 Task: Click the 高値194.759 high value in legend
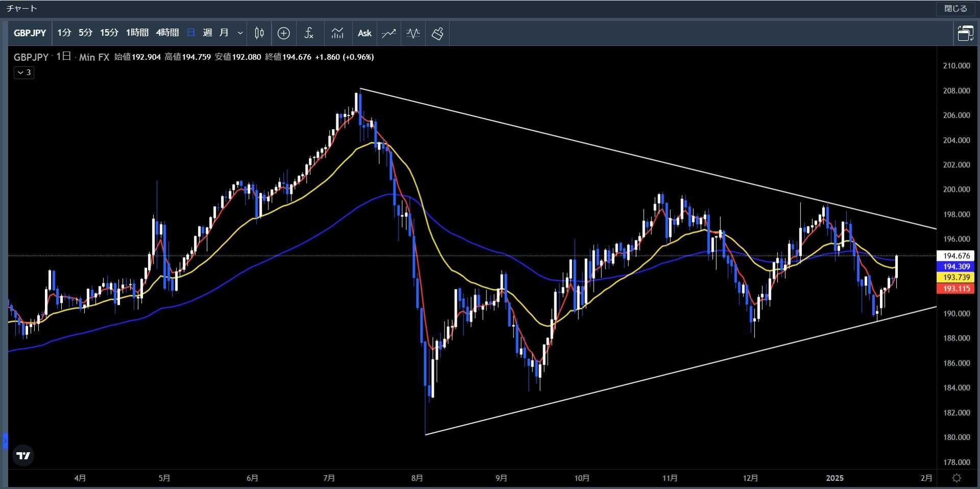(187, 57)
